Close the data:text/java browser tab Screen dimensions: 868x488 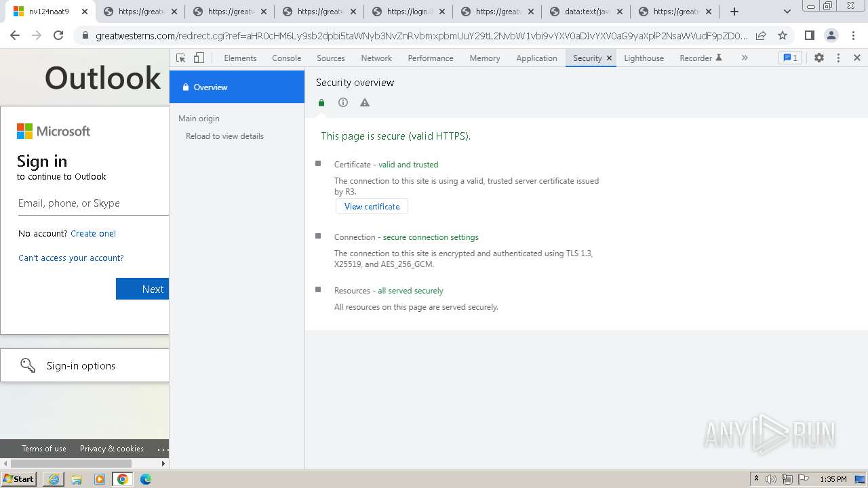coord(620,12)
